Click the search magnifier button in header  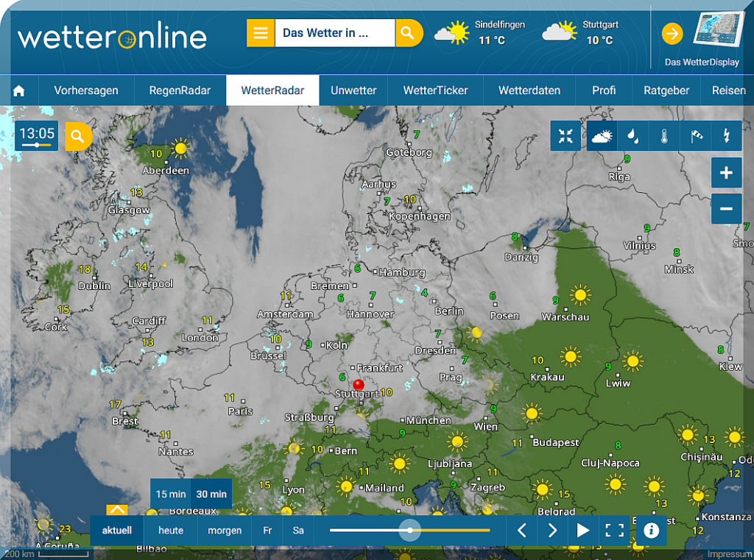pos(409,33)
